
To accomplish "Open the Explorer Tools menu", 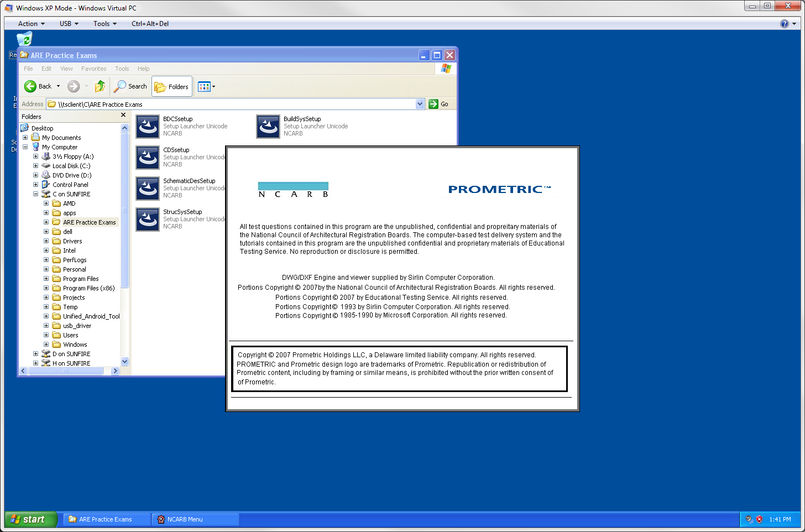I will coord(122,69).
